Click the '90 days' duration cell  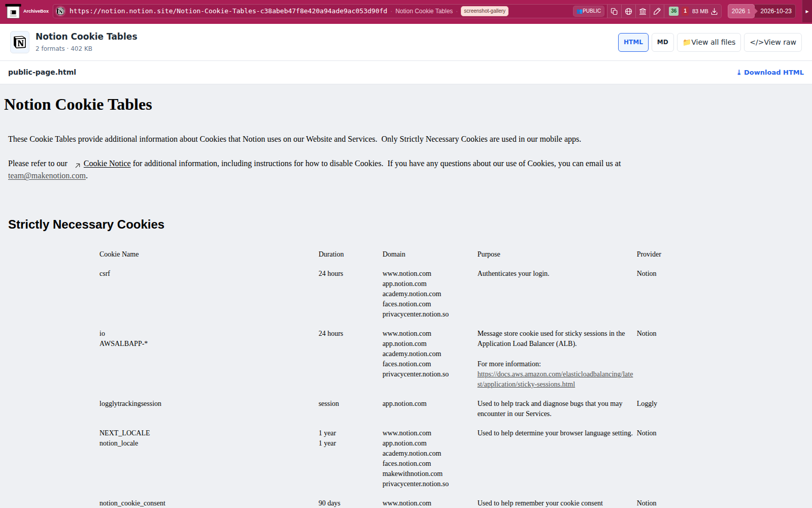click(x=329, y=503)
